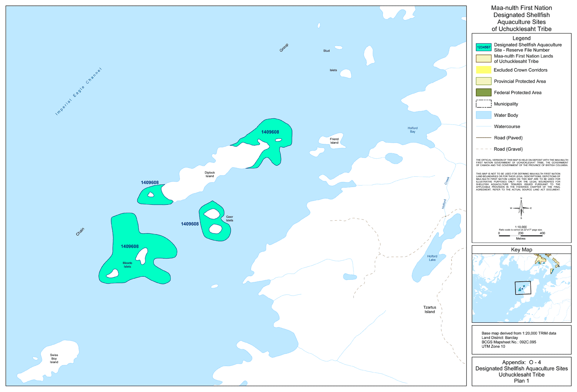Select the Meade Islets label
This screenshot has height=392, width=577.
(x=127, y=265)
